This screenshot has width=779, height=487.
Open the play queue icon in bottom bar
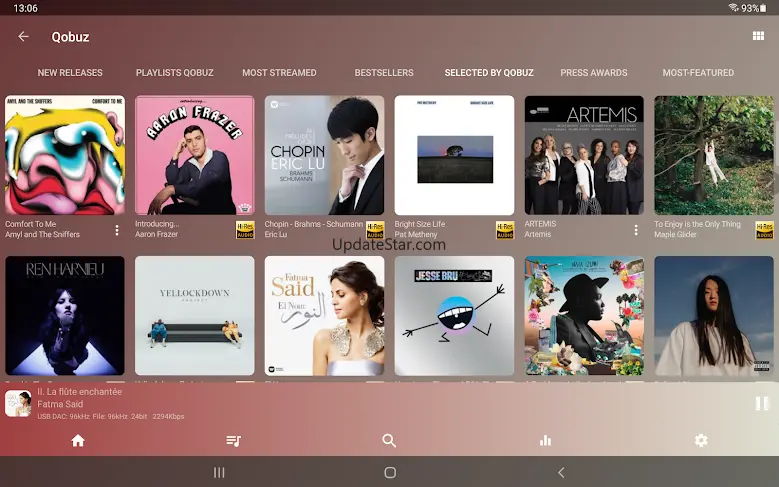point(234,440)
